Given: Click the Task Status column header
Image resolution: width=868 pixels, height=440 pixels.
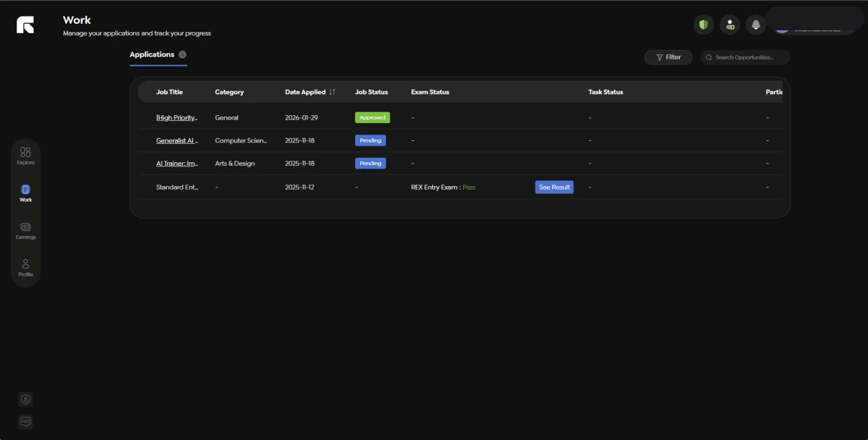Looking at the screenshot, I should click(x=605, y=92).
